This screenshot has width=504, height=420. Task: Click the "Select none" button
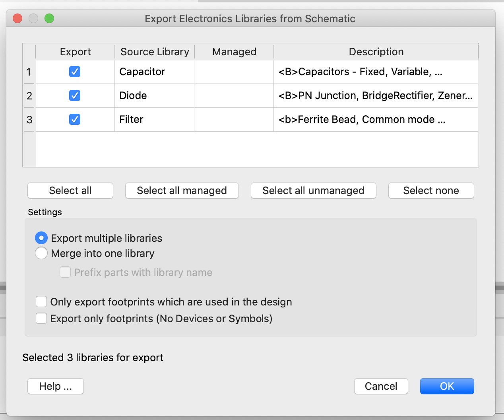tap(431, 191)
